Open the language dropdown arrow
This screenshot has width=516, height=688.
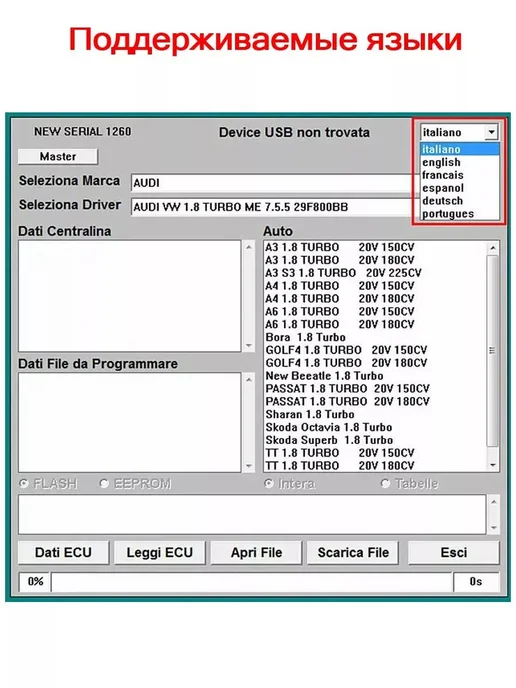[x=491, y=132]
